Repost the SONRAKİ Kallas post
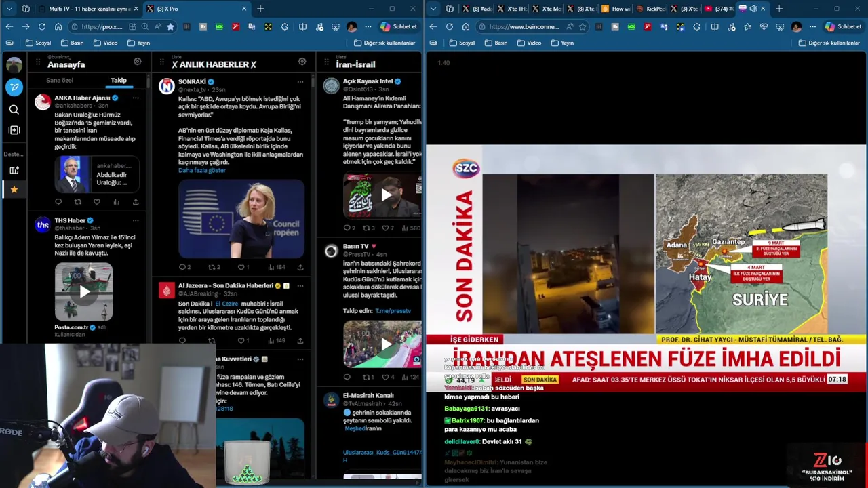The height and width of the screenshot is (488, 868). tap(214, 267)
